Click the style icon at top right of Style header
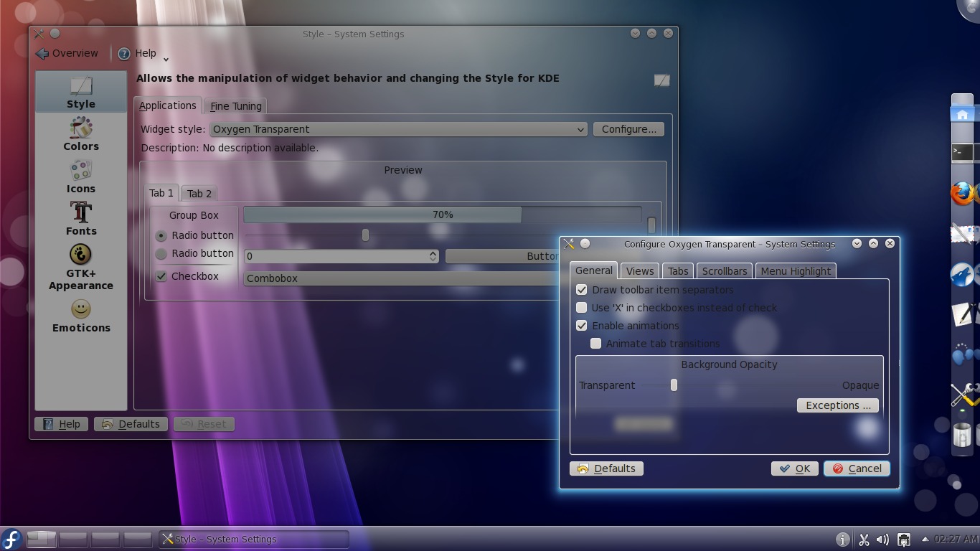This screenshot has width=980, height=551. click(661, 80)
